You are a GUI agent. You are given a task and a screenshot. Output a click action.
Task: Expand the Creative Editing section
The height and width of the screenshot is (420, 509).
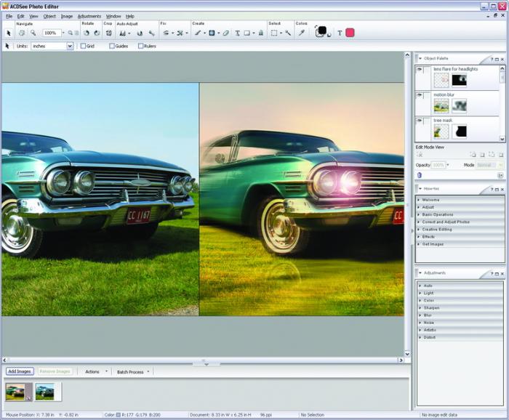pyautogui.click(x=460, y=230)
